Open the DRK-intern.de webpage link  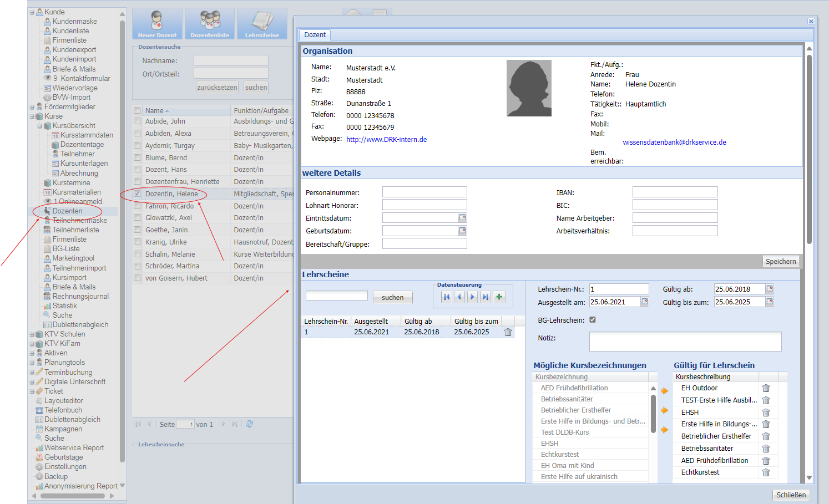pyautogui.click(x=386, y=140)
